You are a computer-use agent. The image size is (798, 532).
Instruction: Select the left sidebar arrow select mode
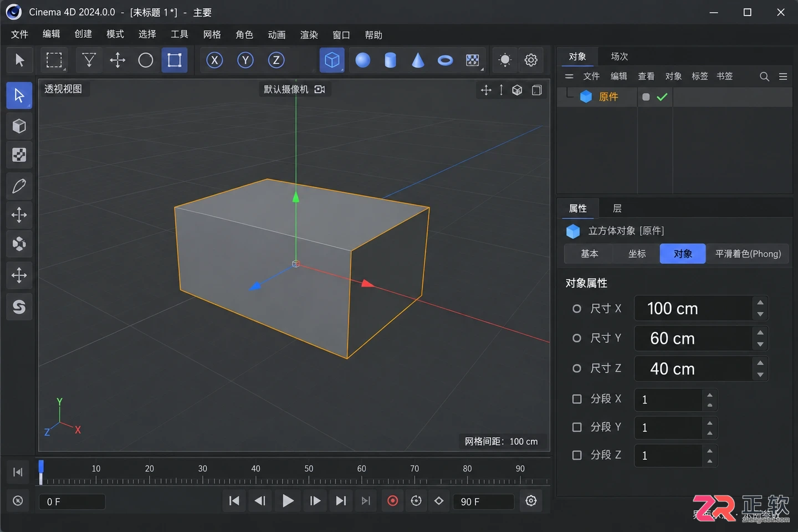coord(19,95)
